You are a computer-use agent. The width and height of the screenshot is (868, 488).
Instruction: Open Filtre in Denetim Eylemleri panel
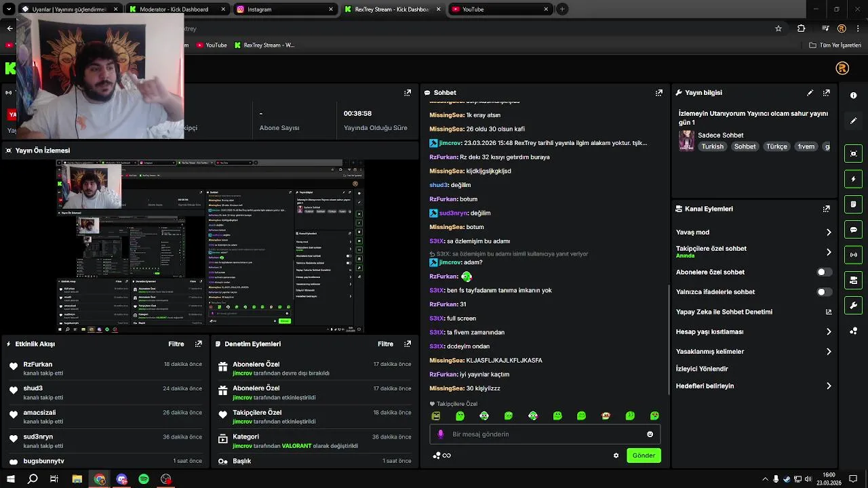tap(386, 344)
